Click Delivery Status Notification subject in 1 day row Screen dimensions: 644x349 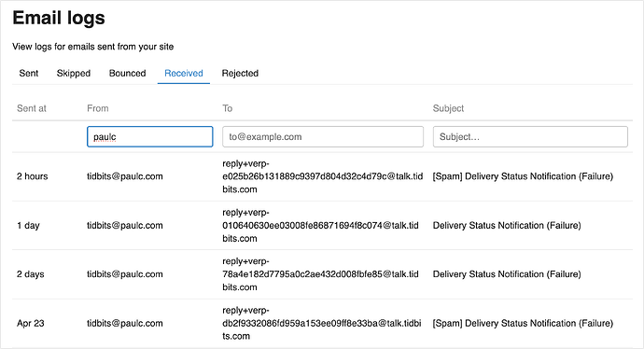tap(507, 226)
